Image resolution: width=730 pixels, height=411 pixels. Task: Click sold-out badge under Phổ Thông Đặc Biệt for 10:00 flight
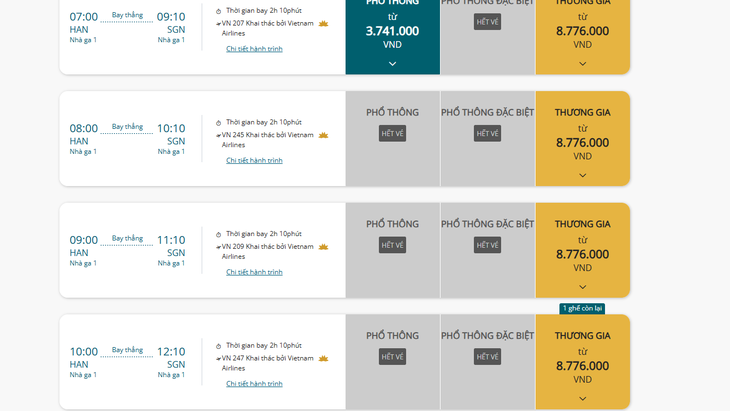487,357
